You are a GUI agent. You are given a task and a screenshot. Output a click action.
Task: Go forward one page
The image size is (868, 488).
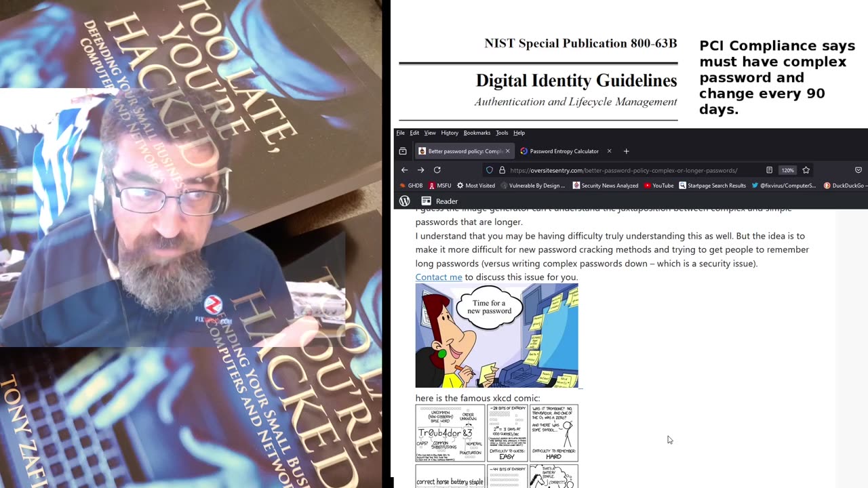tap(420, 170)
